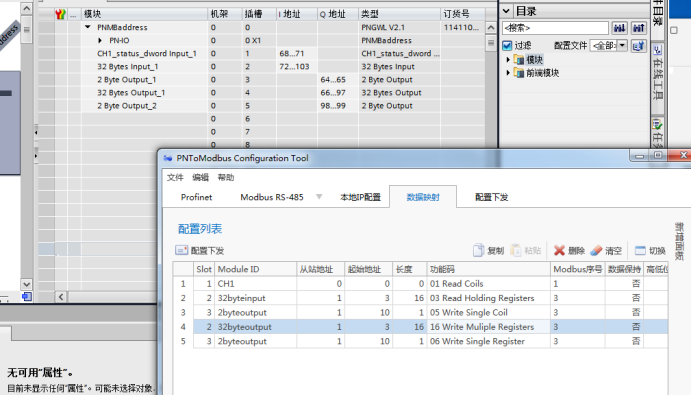Expand the PN-IO tree node

tap(100, 41)
